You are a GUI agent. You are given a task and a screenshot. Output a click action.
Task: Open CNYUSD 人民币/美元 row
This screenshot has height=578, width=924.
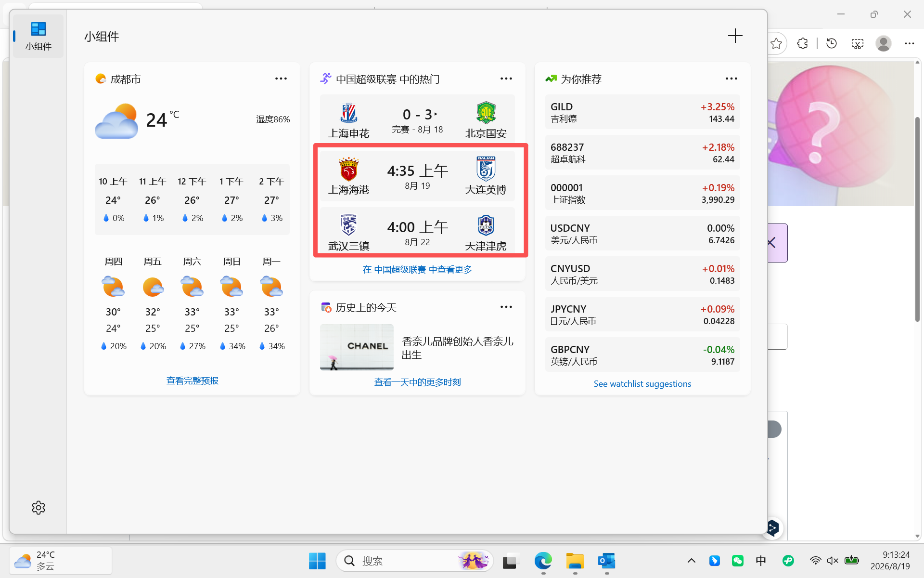click(642, 274)
